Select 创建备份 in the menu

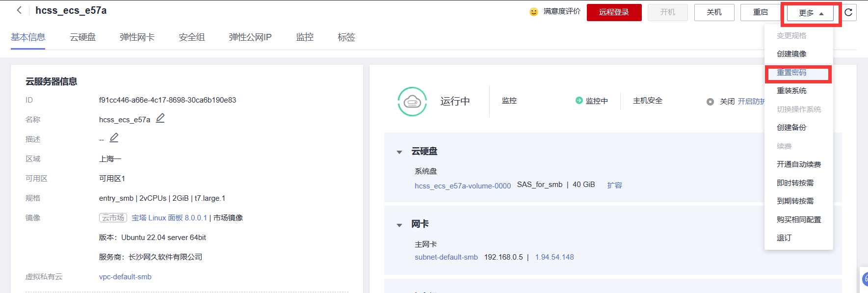[x=791, y=128]
